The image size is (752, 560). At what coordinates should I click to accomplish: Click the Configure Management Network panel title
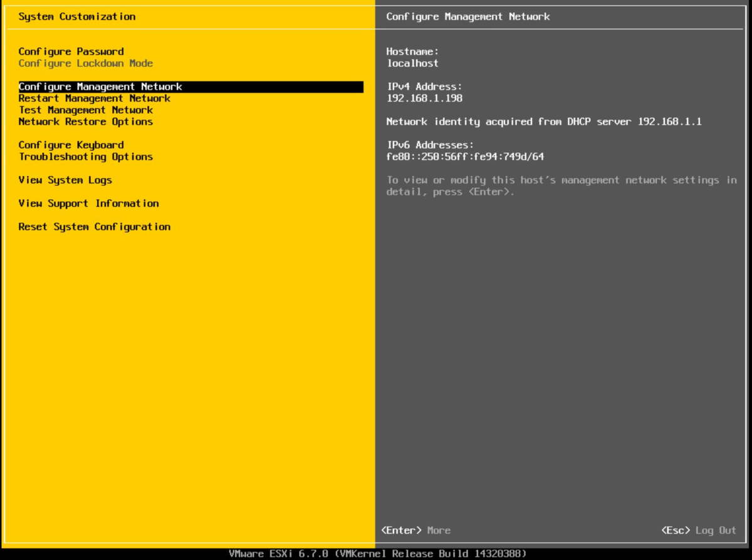tap(467, 16)
